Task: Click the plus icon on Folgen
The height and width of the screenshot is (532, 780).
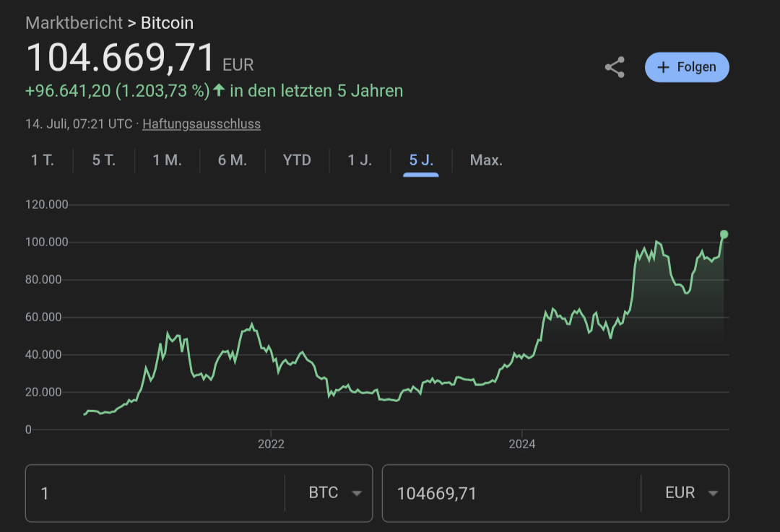Action: (x=663, y=67)
